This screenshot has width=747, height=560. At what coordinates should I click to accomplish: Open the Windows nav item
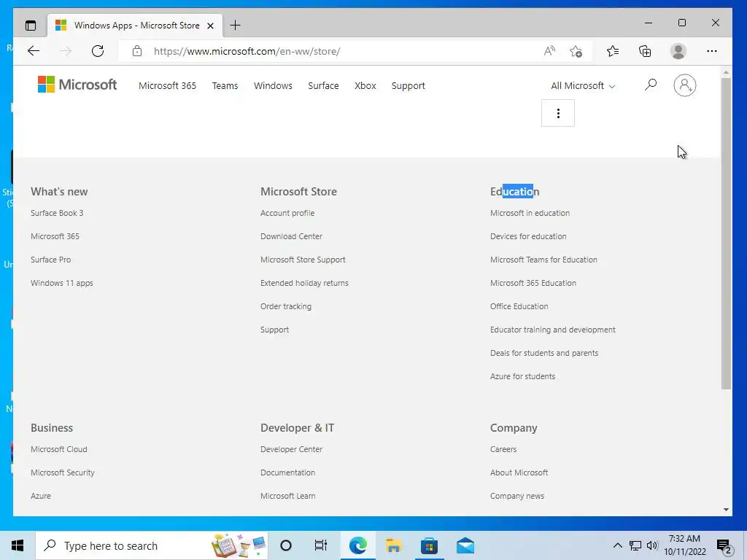(273, 86)
